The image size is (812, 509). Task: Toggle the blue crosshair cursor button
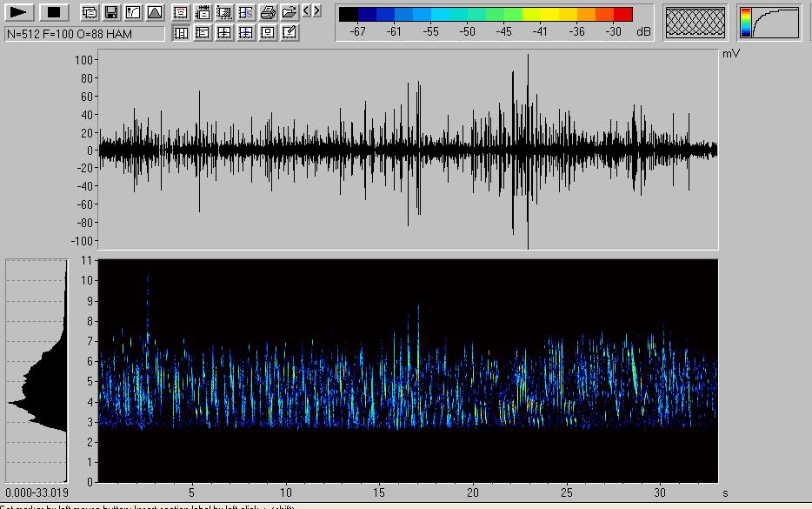click(x=246, y=33)
